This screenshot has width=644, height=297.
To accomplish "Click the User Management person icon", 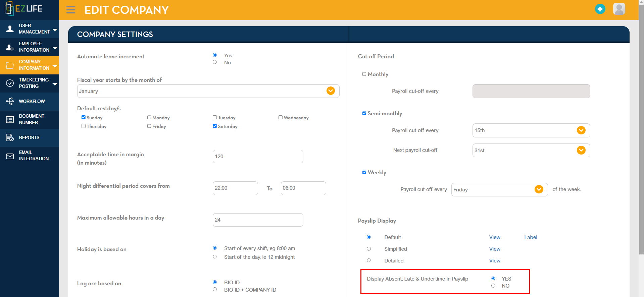I will click(x=10, y=29).
